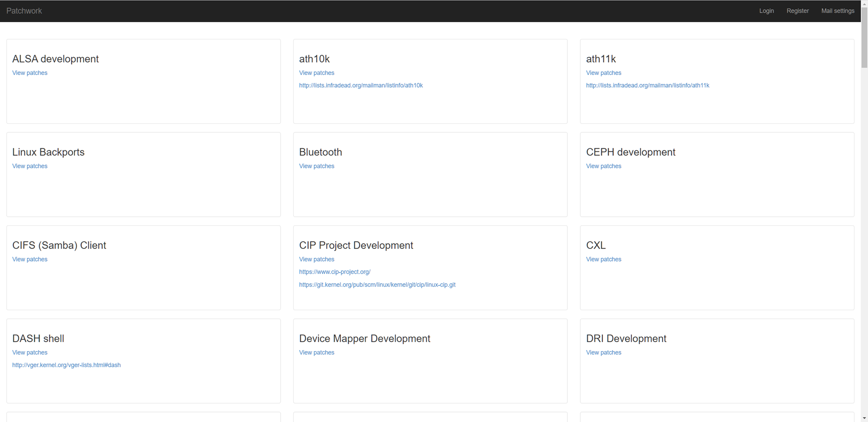View patches for Linux Backports
868x422 pixels.
click(30, 166)
